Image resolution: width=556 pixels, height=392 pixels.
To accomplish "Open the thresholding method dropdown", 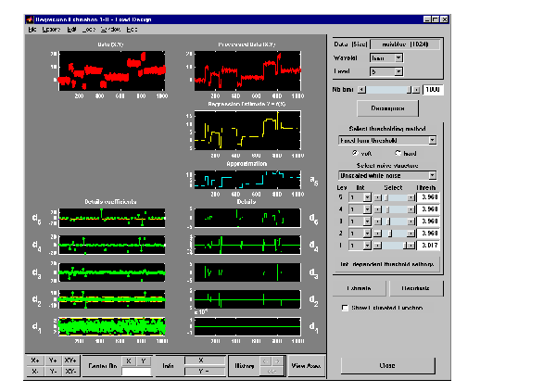I will tap(387, 140).
